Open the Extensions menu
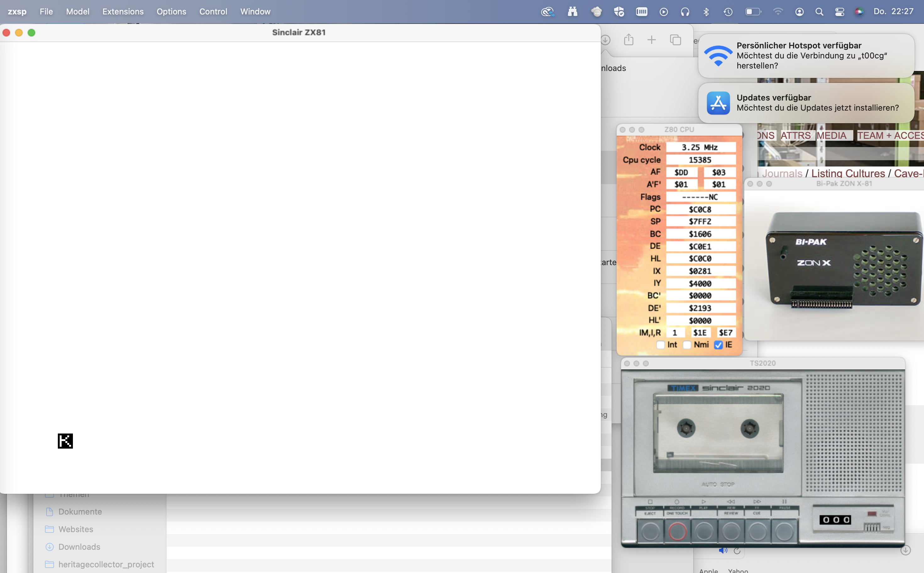924x573 pixels. point(123,11)
